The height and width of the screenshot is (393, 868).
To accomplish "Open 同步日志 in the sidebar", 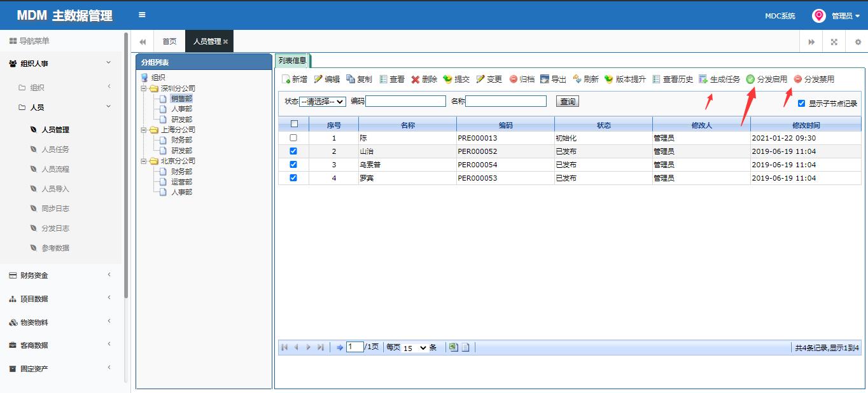I will (55, 209).
